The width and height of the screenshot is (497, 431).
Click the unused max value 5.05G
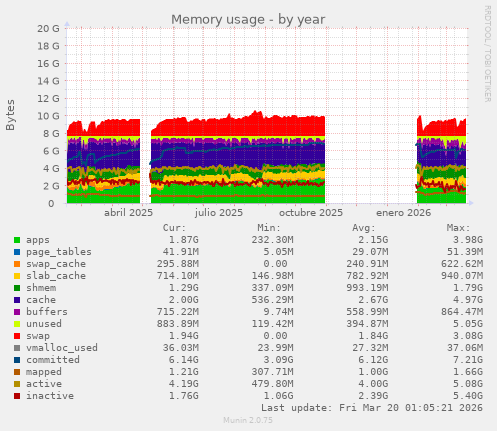[468, 324]
